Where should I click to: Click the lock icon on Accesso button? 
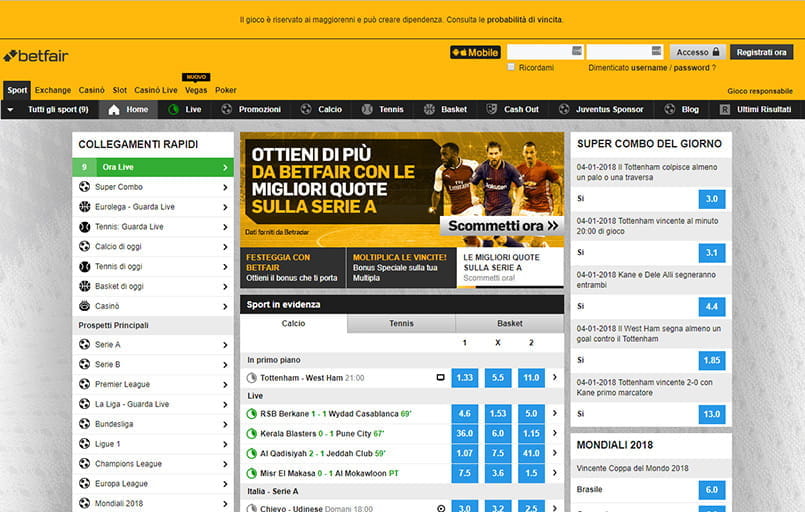[716, 52]
